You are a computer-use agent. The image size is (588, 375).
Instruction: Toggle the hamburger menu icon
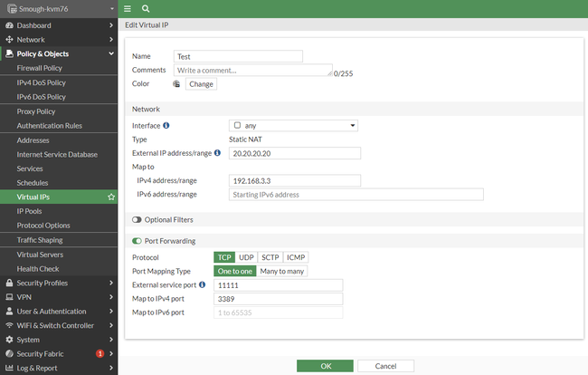coord(128,9)
